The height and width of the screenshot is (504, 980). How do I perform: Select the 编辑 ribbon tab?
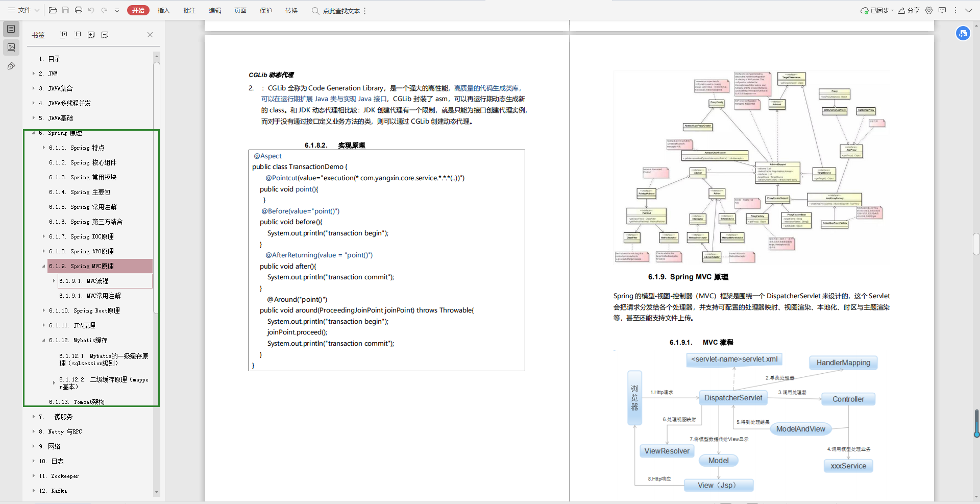[215, 10]
